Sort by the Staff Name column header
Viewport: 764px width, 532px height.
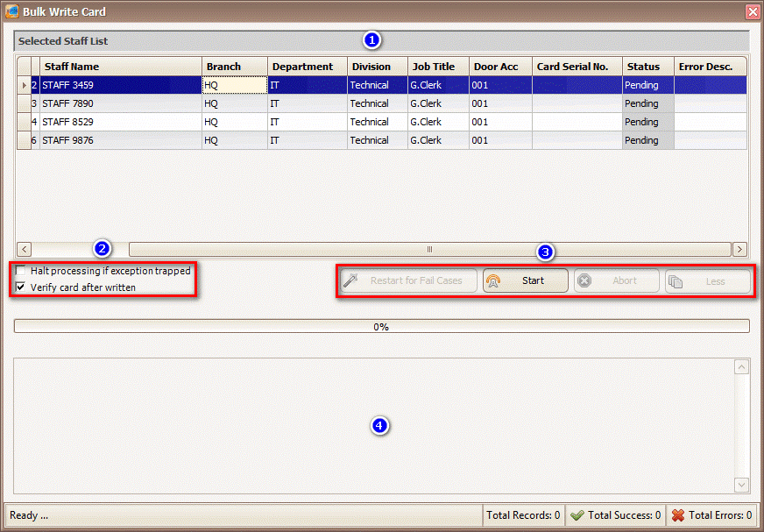[x=120, y=67]
